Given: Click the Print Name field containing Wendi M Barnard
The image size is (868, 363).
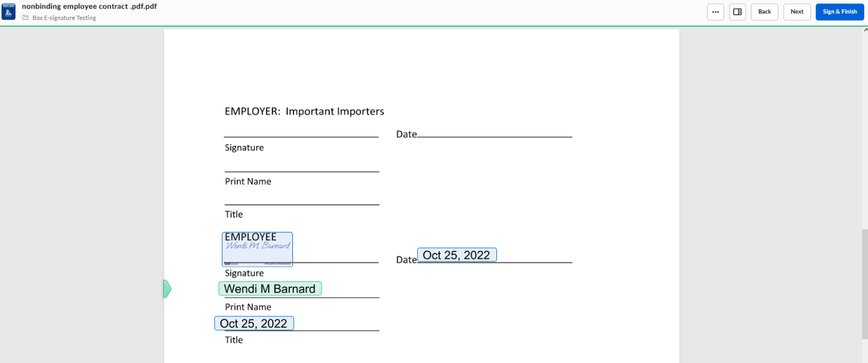Looking at the screenshot, I should 270,289.
